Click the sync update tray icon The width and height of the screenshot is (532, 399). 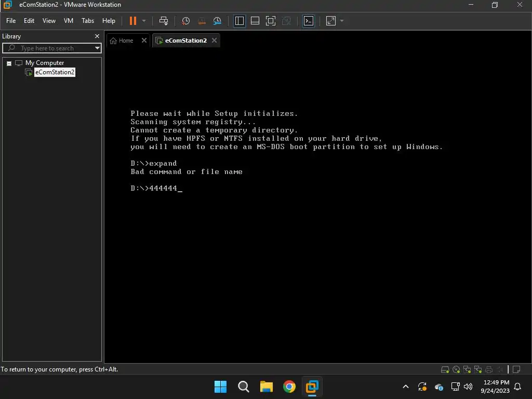click(x=422, y=387)
